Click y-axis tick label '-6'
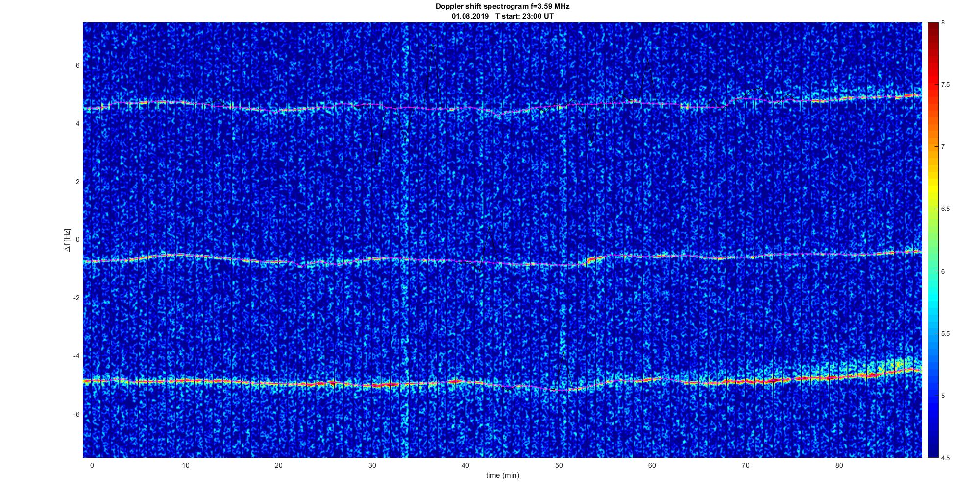The width and height of the screenshot is (980, 491). tap(76, 415)
